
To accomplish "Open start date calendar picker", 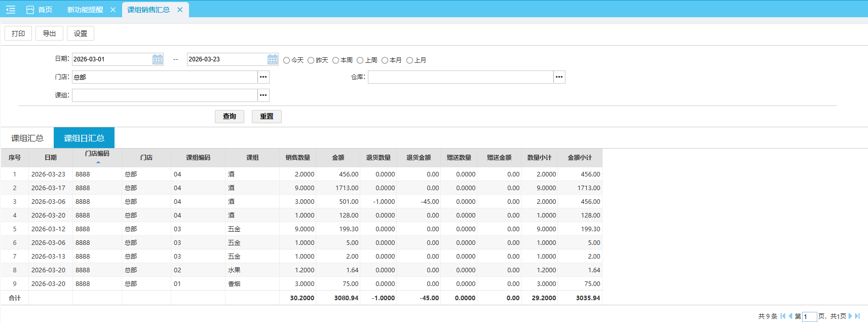I will (158, 59).
